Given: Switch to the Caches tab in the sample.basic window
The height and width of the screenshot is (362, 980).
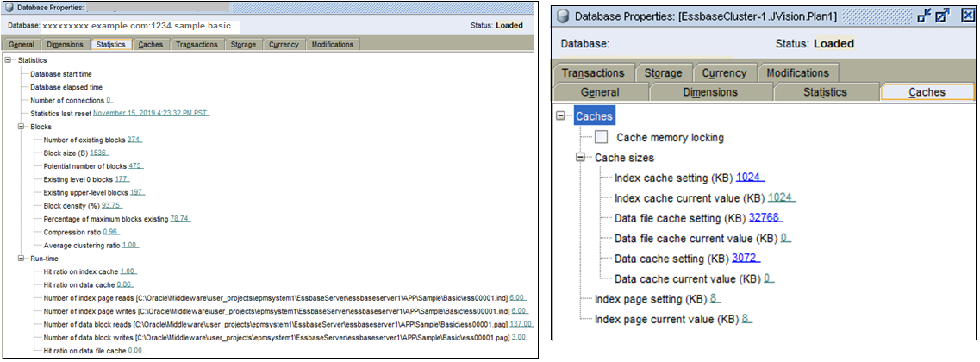Looking at the screenshot, I should [151, 45].
